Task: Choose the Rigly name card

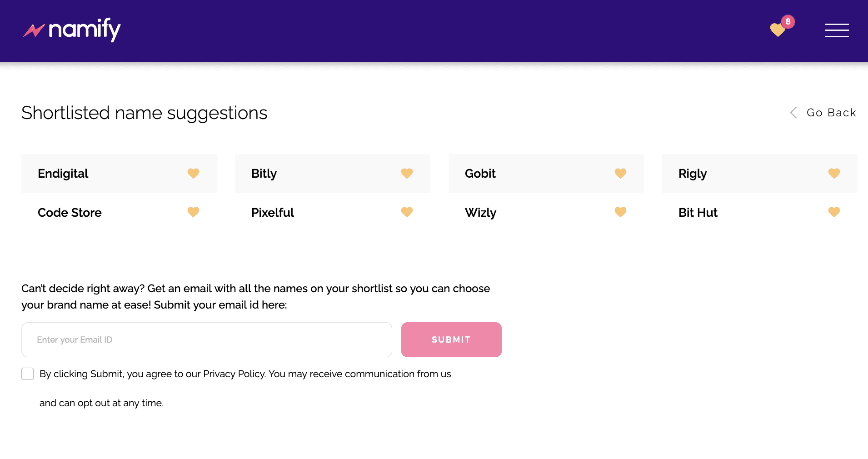Action: [760, 174]
